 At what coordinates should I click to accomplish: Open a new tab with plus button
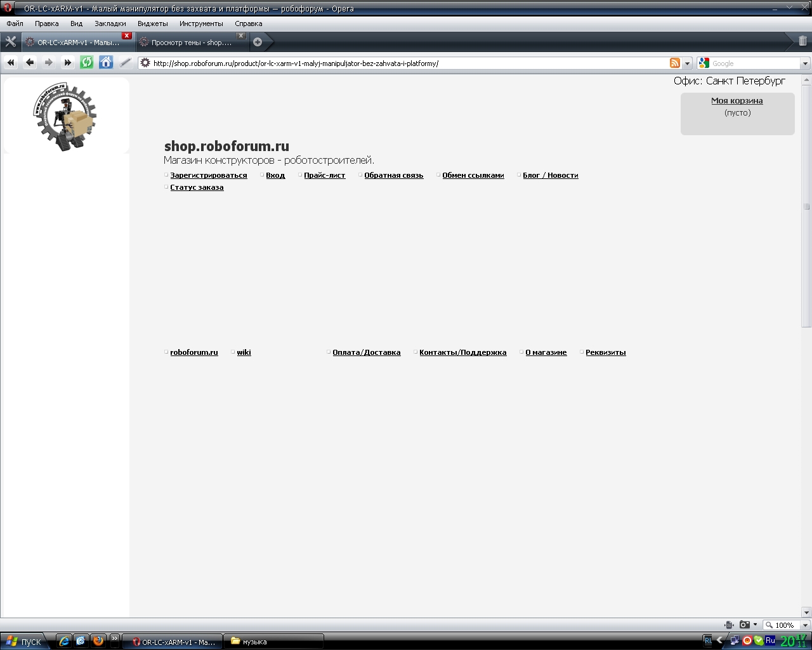point(258,43)
